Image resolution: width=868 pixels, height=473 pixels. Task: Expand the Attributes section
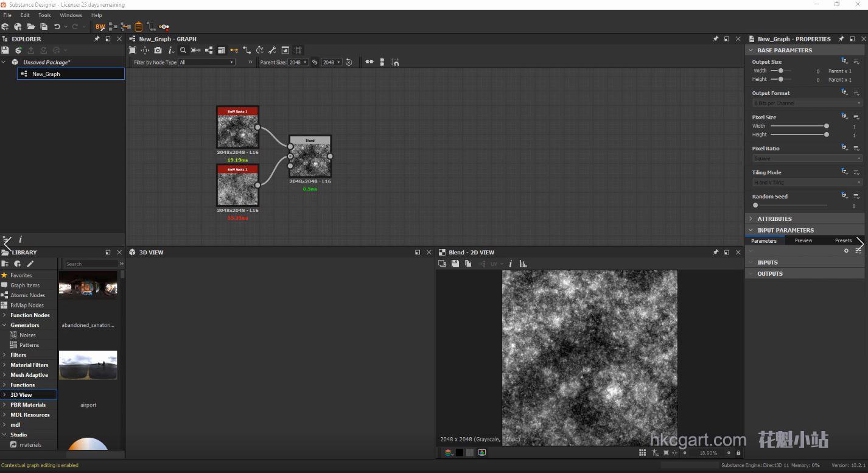(751, 219)
